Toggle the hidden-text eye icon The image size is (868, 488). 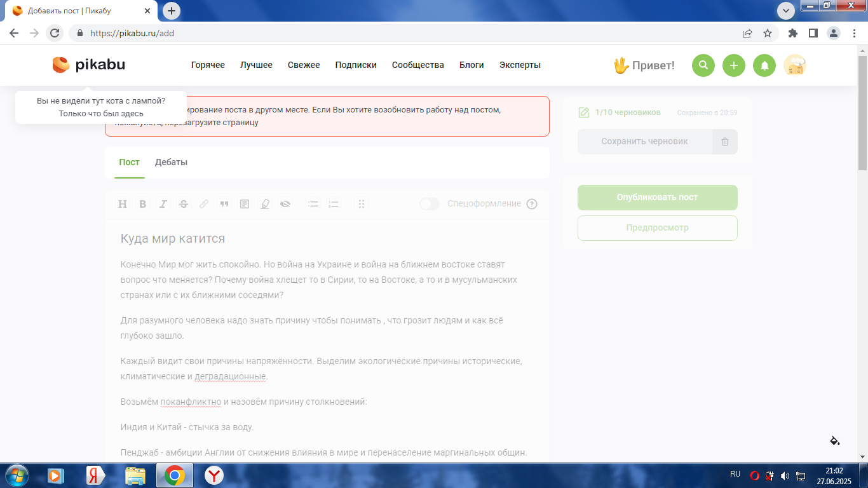285,204
